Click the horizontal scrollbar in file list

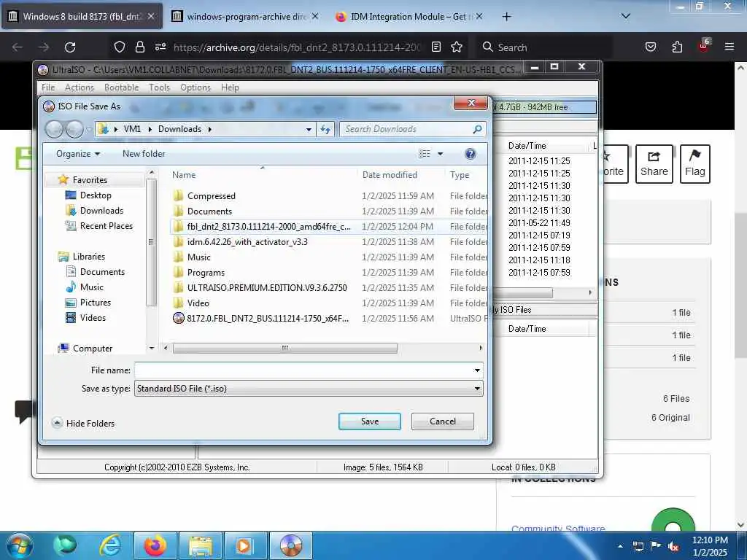click(285, 348)
